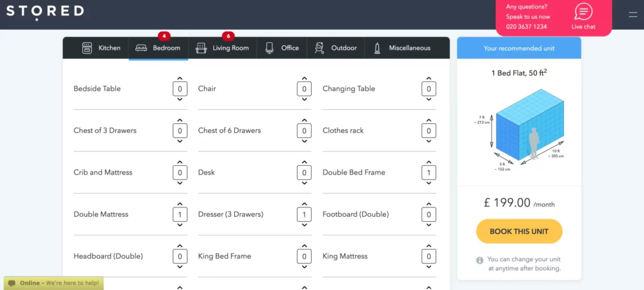Viewport: 644px width, 290px height.
Task: Switch to the Bedroom tab
Action: click(159, 48)
